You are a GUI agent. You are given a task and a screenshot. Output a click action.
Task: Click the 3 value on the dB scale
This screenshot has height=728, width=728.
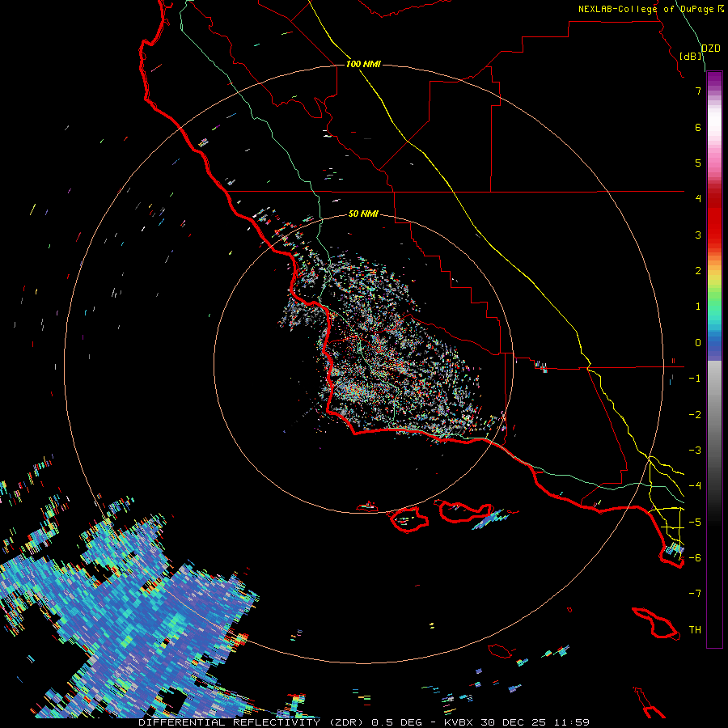[x=698, y=235]
